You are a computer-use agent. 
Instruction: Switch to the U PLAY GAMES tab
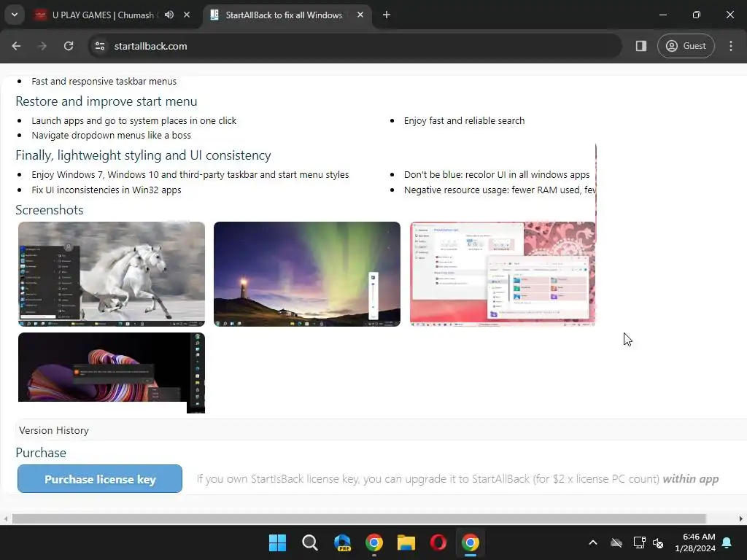pos(102,15)
